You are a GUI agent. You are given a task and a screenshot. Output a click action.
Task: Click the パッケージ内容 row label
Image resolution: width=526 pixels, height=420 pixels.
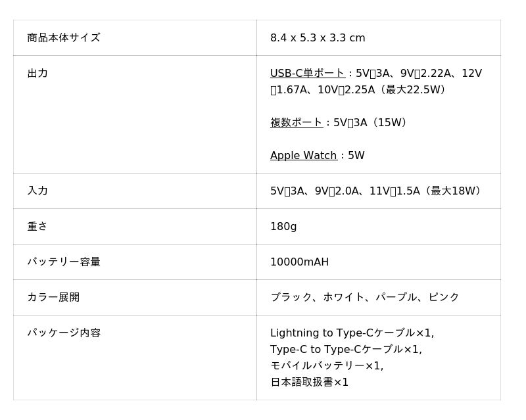click(x=64, y=333)
